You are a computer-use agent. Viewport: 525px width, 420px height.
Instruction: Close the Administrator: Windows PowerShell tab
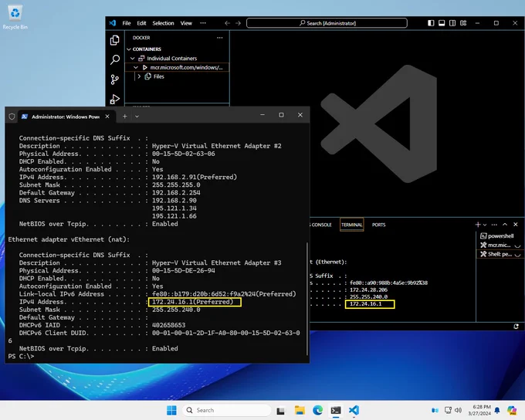pyautogui.click(x=107, y=117)
